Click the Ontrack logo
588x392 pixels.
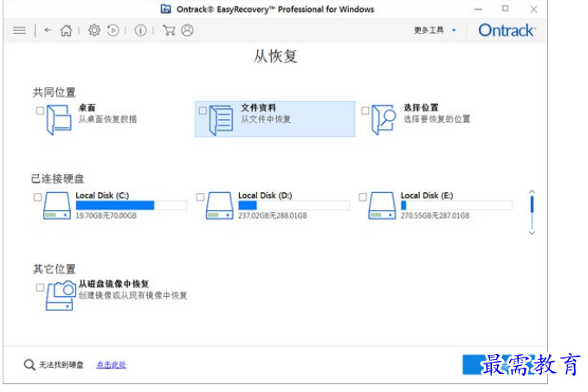[x=507, y=30]
